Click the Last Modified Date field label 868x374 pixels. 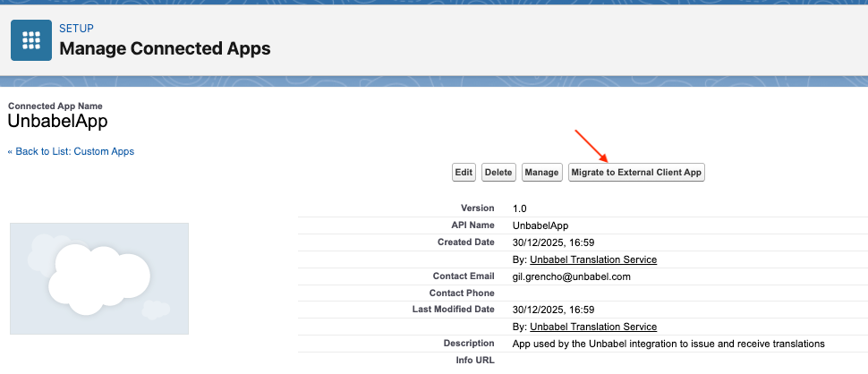pyautogui.click(x=454, y=310)
